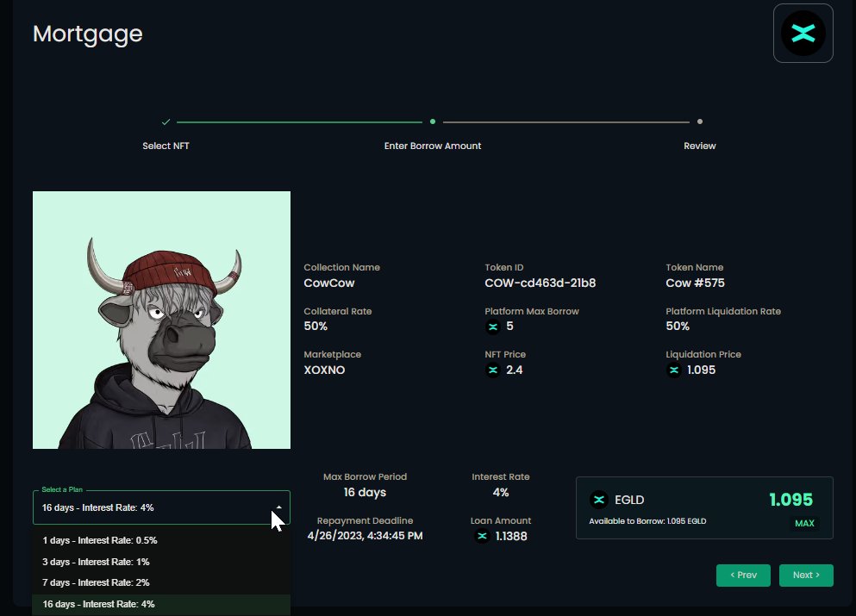Click the Mortgage page heading
The image size is (856, 616).
point(88,34)
